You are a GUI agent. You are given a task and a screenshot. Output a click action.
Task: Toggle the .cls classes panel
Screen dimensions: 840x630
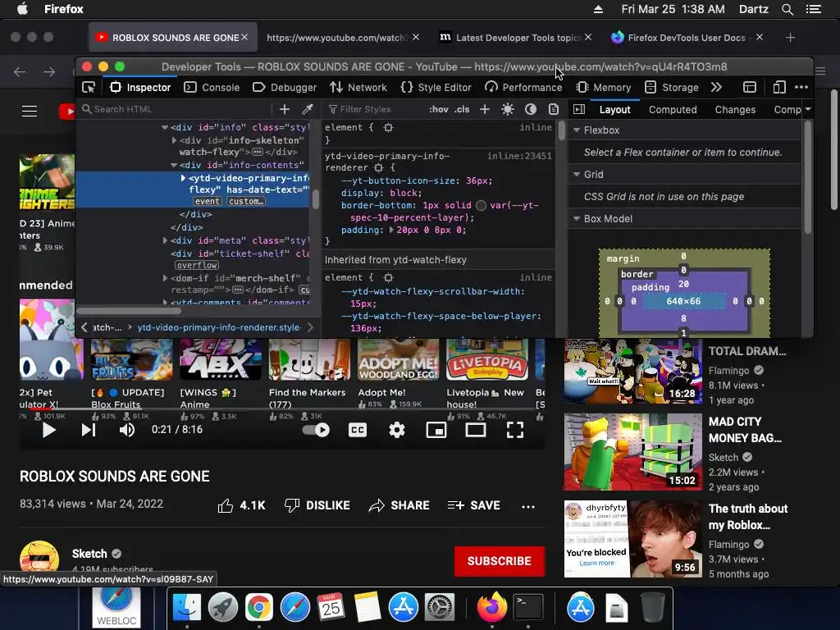pos(462,109)
